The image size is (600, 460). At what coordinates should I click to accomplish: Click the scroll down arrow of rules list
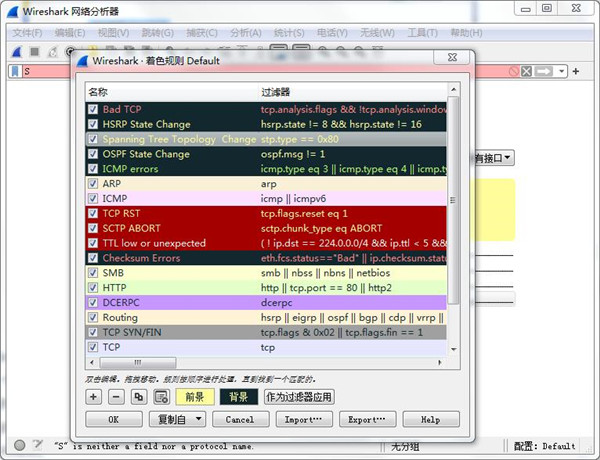[453, 349]
